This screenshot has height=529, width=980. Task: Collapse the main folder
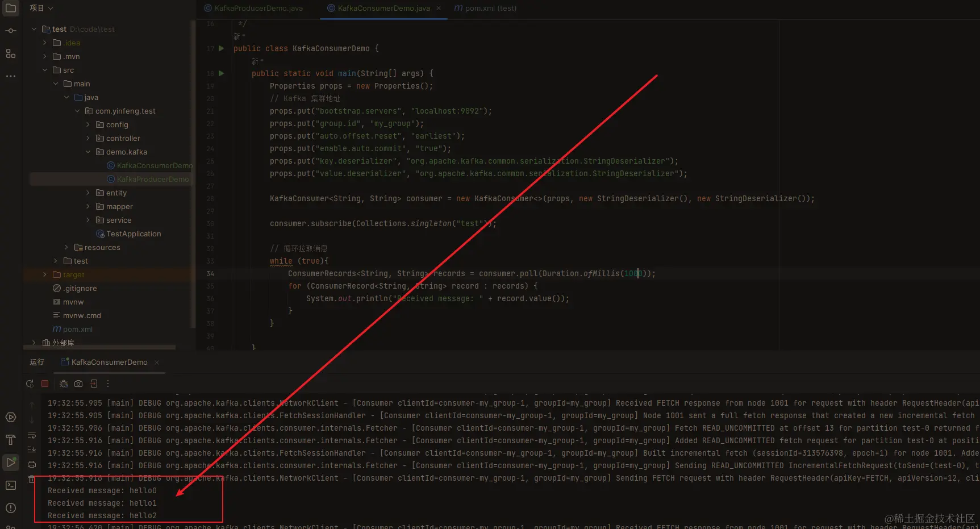tap(56, 84)
